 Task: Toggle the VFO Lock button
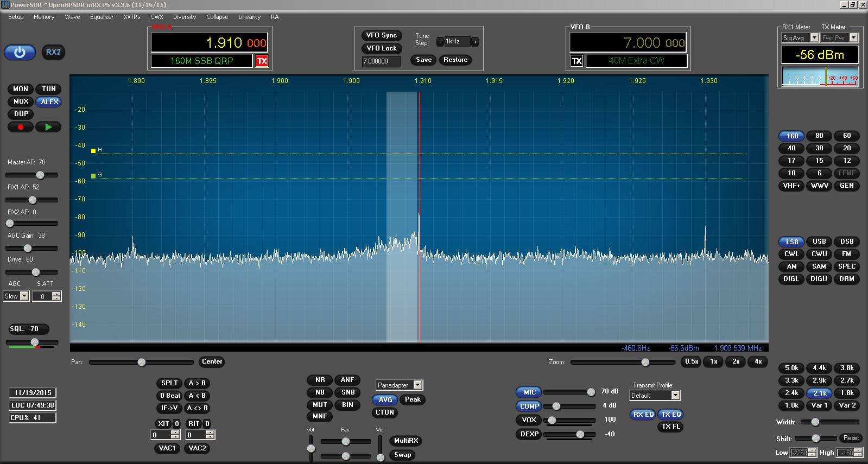click(x=382, y=48)
